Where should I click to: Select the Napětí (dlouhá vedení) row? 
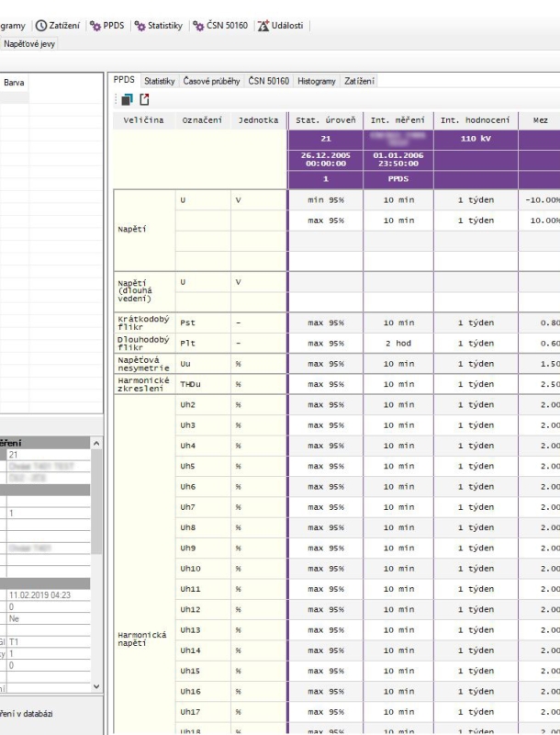click(144, 291)
